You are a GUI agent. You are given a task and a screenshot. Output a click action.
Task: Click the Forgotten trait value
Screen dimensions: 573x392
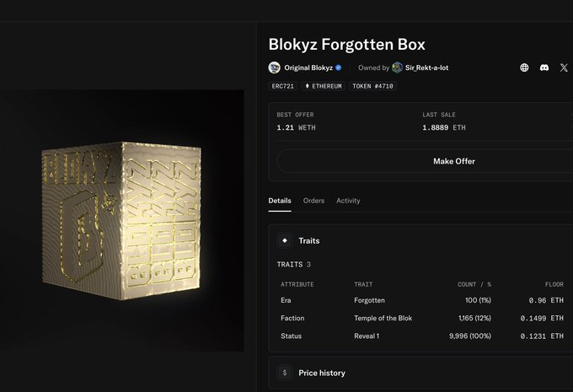(369, 300)
